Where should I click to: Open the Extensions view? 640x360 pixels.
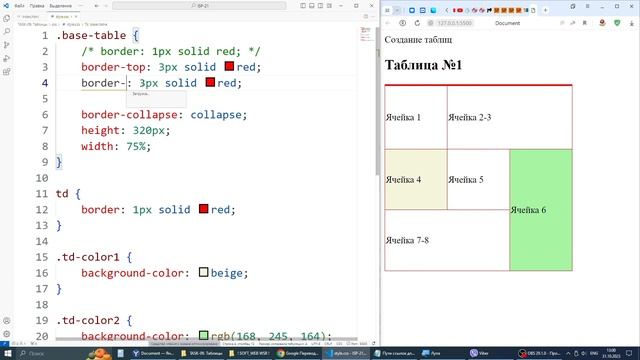7,72
